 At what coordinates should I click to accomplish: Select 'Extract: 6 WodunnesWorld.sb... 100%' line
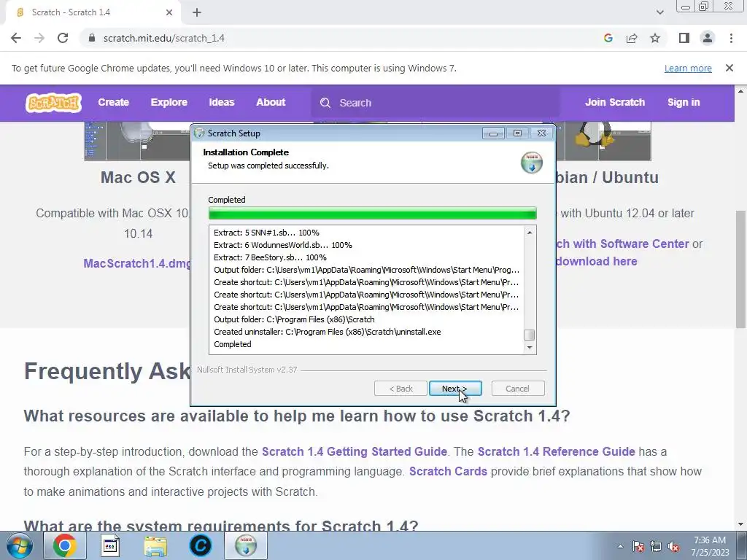click(283, 245)
